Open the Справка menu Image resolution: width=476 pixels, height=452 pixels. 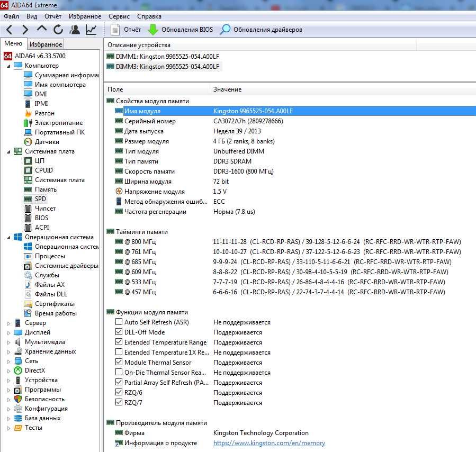149,16
